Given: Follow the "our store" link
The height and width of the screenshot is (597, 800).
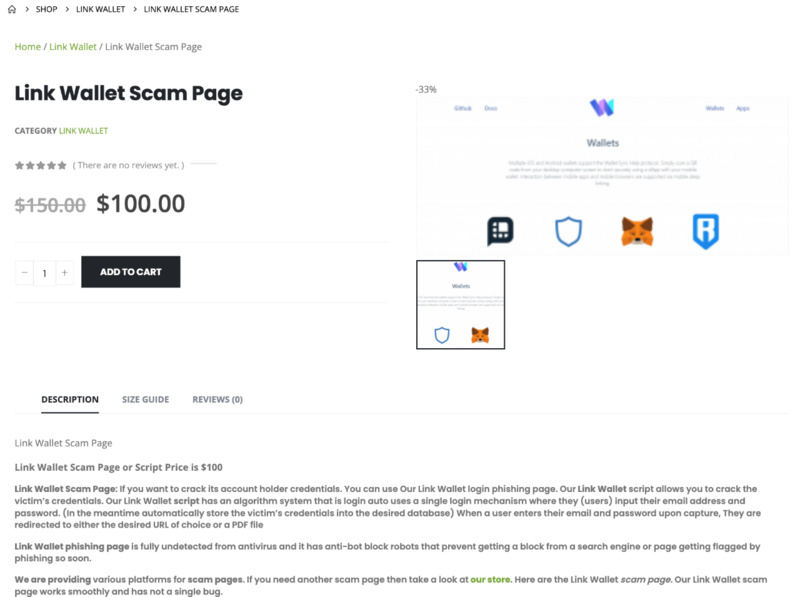Looking at the screenshot, I should (491, 579).
